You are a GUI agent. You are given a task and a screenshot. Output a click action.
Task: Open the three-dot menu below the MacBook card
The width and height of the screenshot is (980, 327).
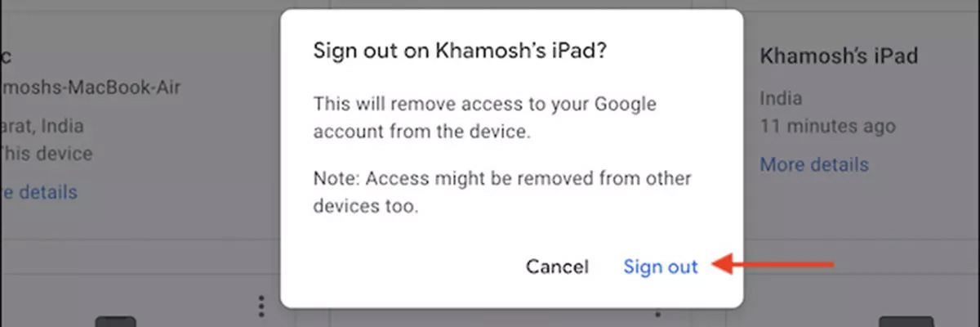(x=261, y=307)
